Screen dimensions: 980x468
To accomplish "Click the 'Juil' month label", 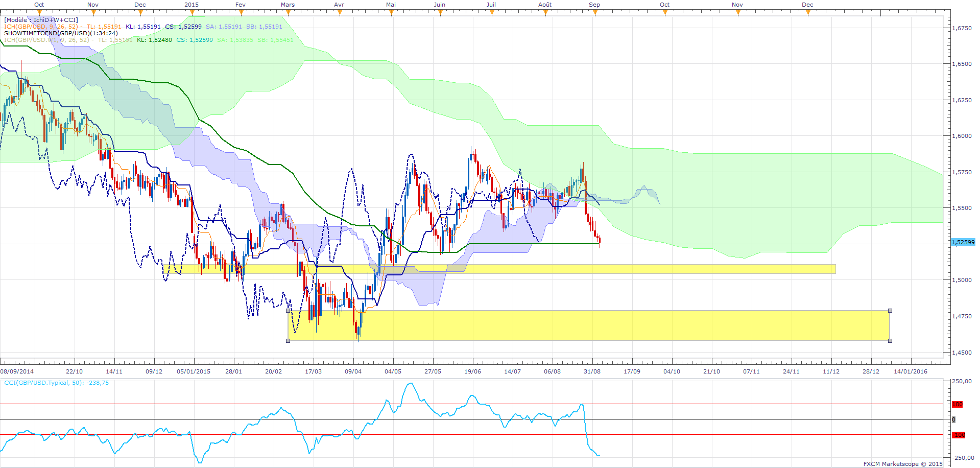I will pos(491,5).
